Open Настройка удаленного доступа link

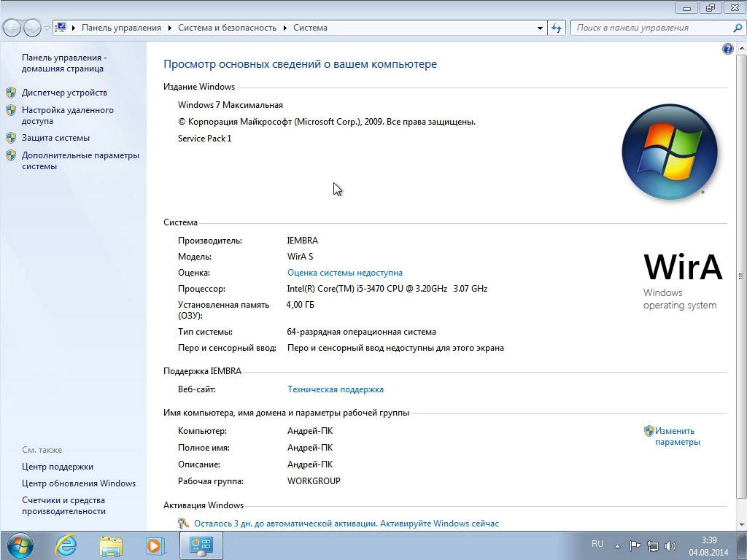tap(68, 115)
